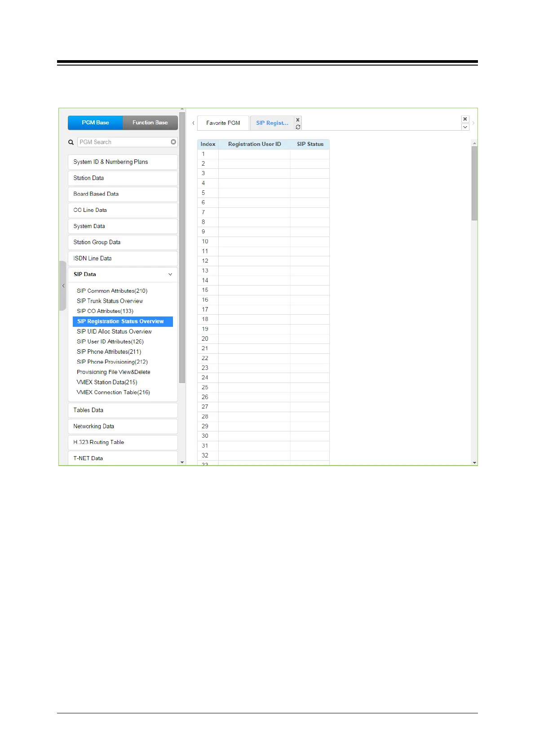This screenshot has height=756, width=535.
Task: Click the sidebar scrollbar down arrow
Action: (182, 462)
